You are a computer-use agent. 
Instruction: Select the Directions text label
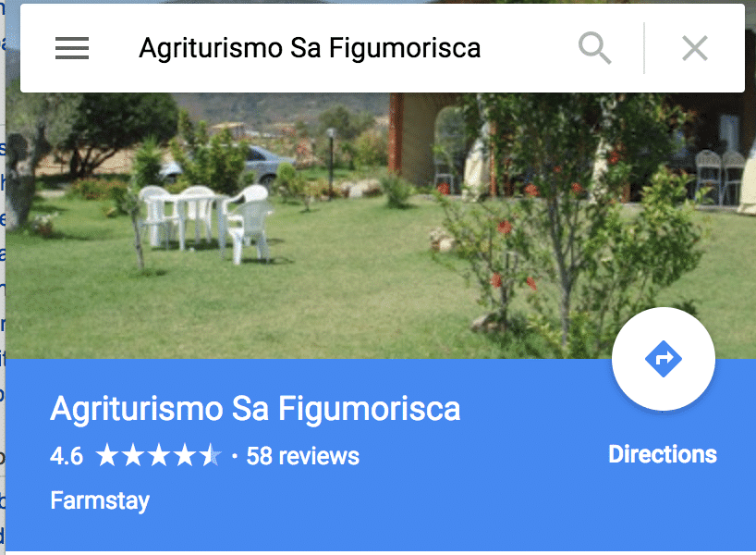click(663, 454)
